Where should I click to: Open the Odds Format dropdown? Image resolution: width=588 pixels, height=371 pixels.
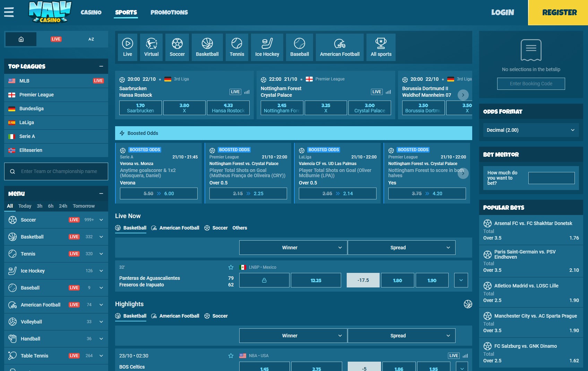[x=530, y=130]
